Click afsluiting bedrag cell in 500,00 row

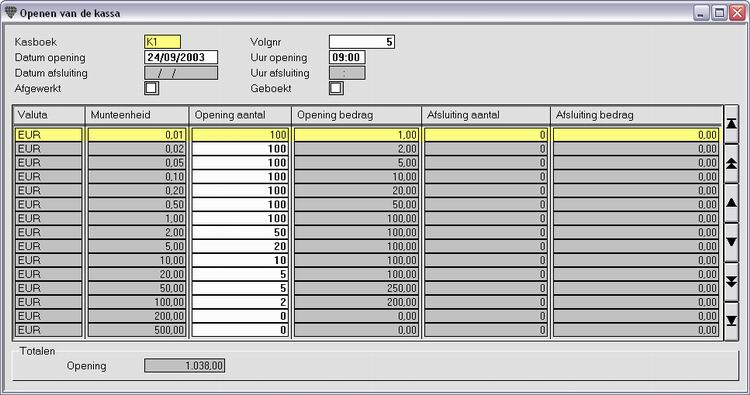click(636, 330)
